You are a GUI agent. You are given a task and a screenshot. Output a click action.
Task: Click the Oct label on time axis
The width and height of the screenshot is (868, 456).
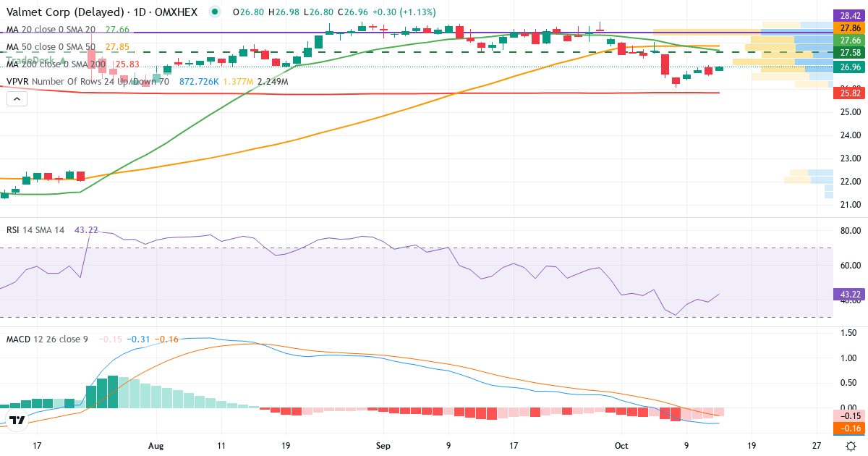pos(621,447)
